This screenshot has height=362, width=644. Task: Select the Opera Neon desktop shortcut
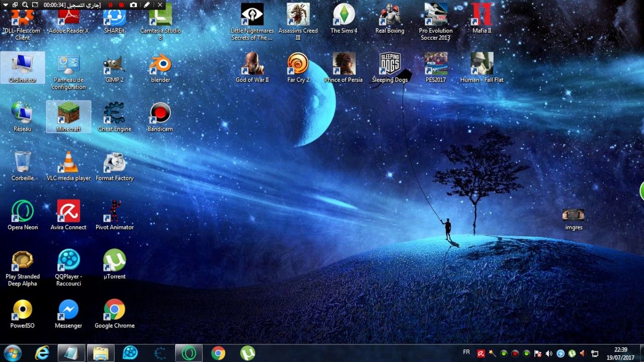coord(23,215)
